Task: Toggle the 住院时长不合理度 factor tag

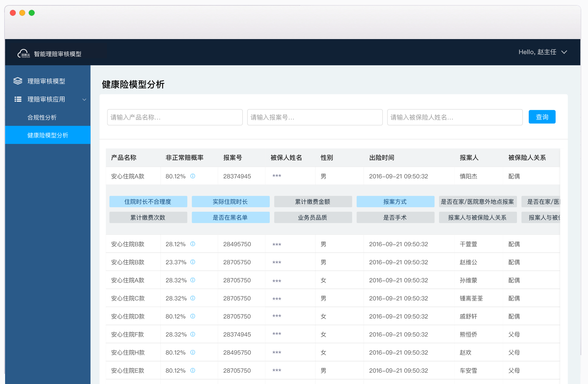Action: click(148, 202)
